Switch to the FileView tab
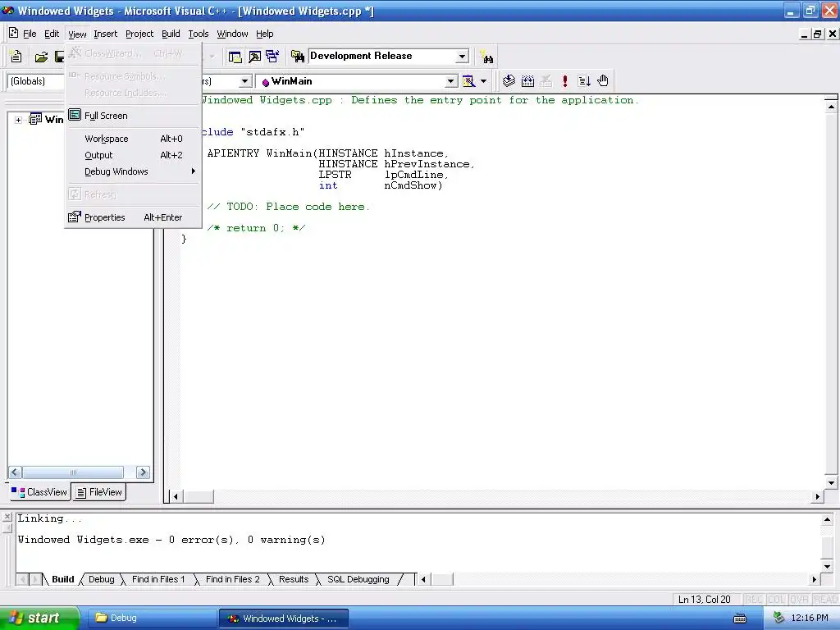 click(x=99, y=492)
